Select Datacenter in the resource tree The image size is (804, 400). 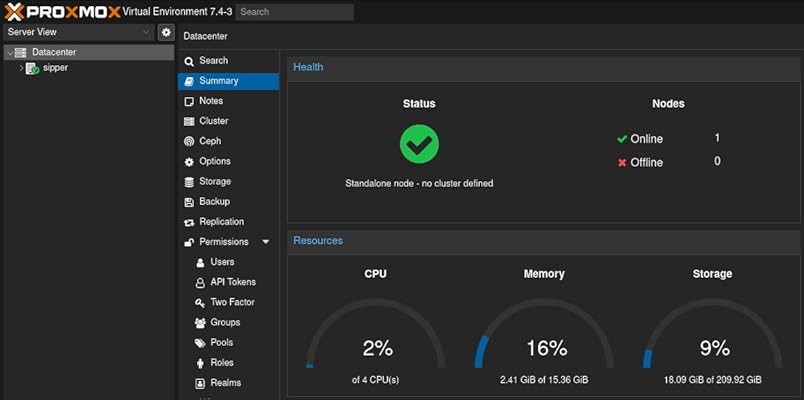(53, 52)
